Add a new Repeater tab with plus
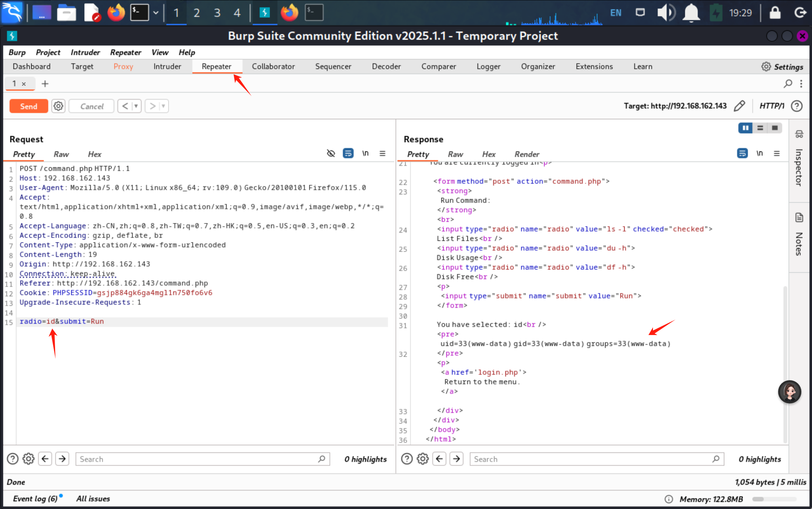 click(x=45, y=84)
